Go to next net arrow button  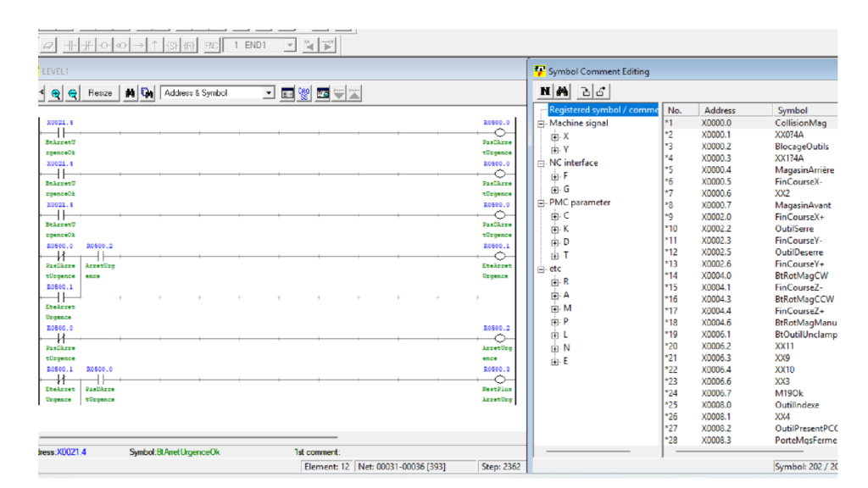pos(328,46)
